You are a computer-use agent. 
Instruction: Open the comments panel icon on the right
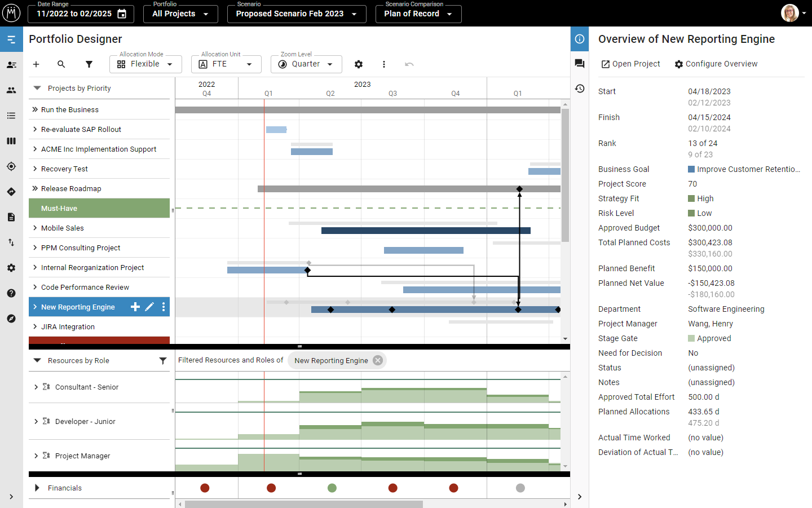tap(579, 64)
